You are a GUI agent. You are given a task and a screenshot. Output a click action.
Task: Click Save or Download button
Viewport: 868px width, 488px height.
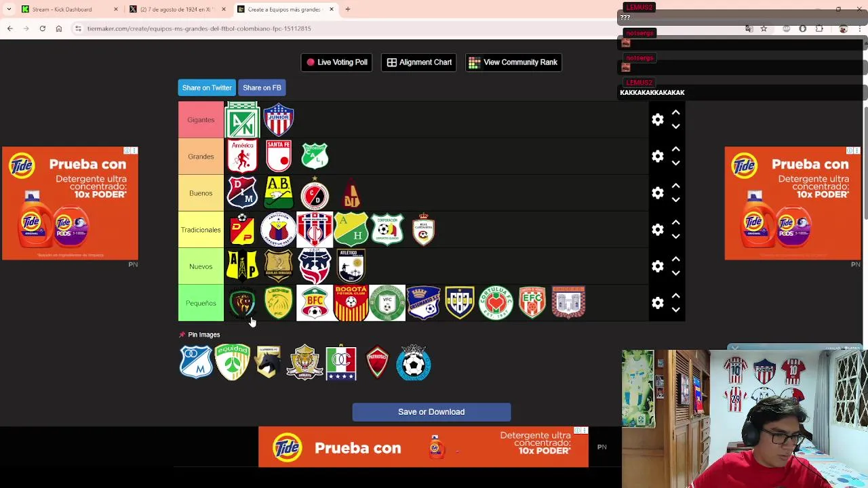pyautogui.click(x=431, y=412)
